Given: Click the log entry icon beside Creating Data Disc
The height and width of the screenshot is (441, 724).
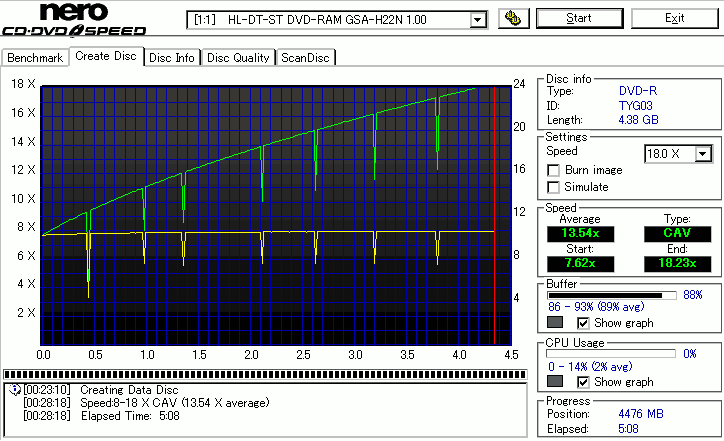Looking at the screenshot, I should [x=14, y=390].
